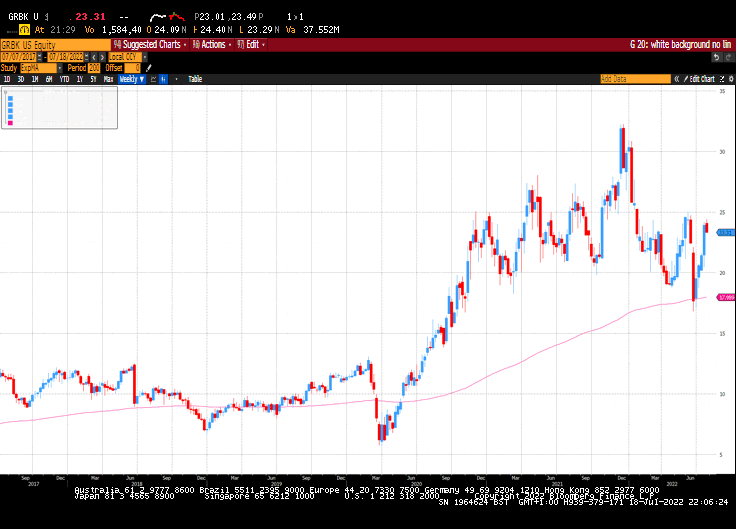
Task: Click the yellow intraday indicator icon
Action: [x=24, y=30]
